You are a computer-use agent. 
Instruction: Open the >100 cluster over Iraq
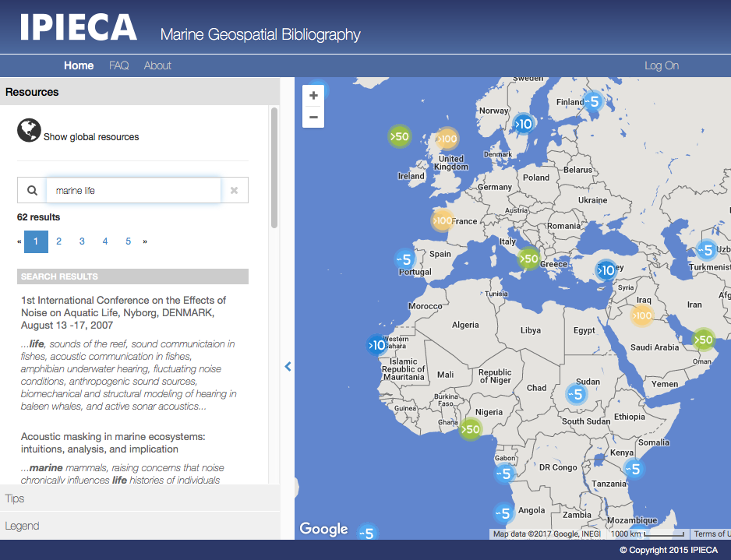tap(642, 315)
